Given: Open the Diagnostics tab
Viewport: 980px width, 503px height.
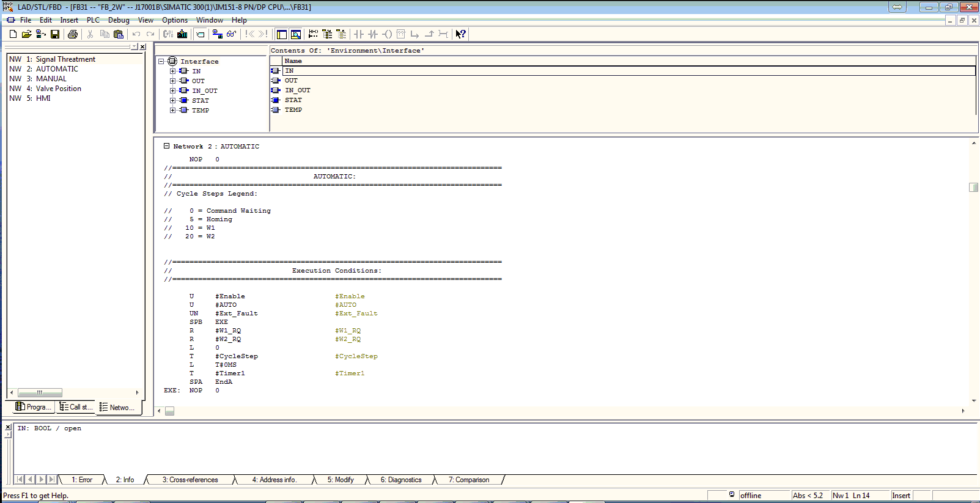Looking at the screenshot, I should pyautogui.click(x=401, y=480).
